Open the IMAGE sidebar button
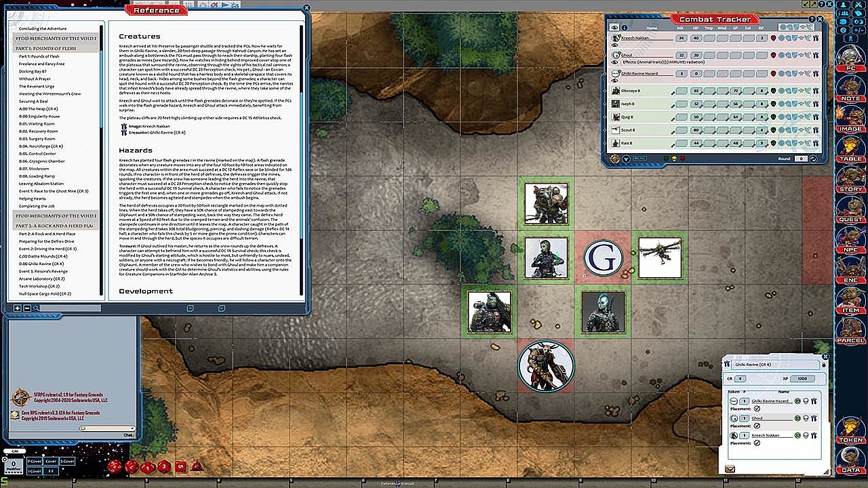The width and height of the screenshot is (868, 488). tap(850, 119)
